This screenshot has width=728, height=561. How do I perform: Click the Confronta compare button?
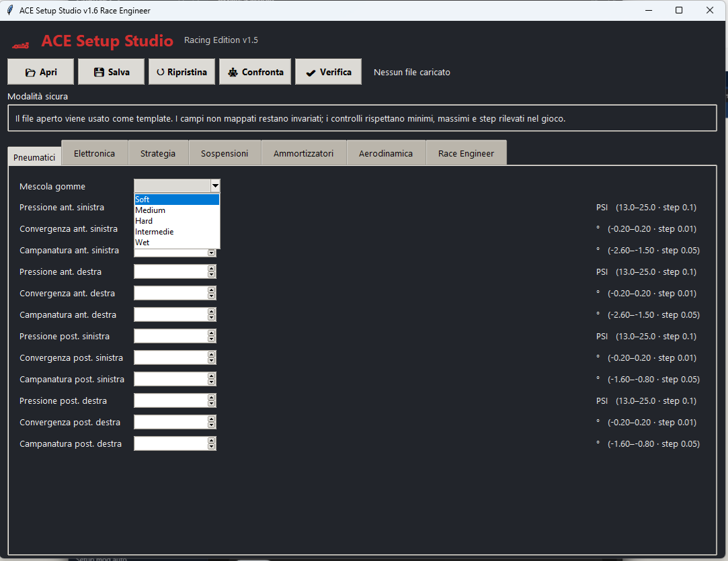pos(255,72)
